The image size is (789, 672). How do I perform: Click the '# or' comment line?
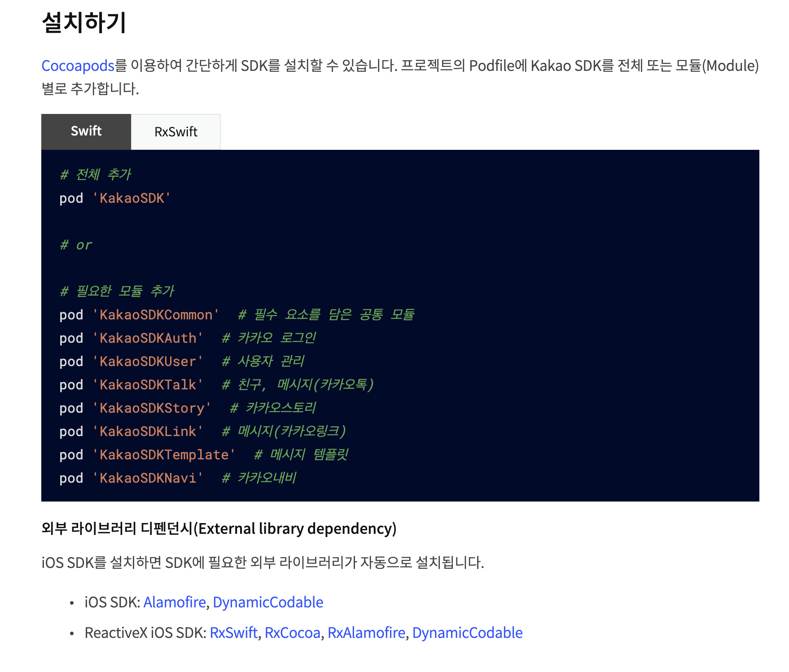(x=76, y=245)
